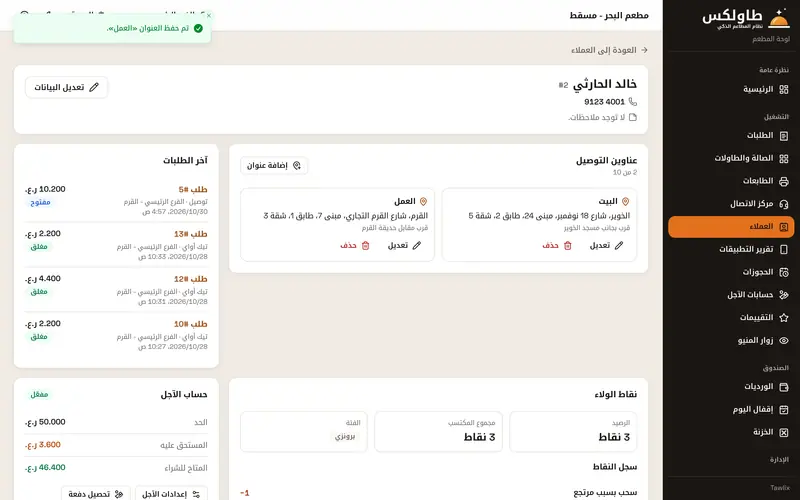Click the phone icon beside 9123 4001
Screen dimensions: 800x500
pos(633,102)
